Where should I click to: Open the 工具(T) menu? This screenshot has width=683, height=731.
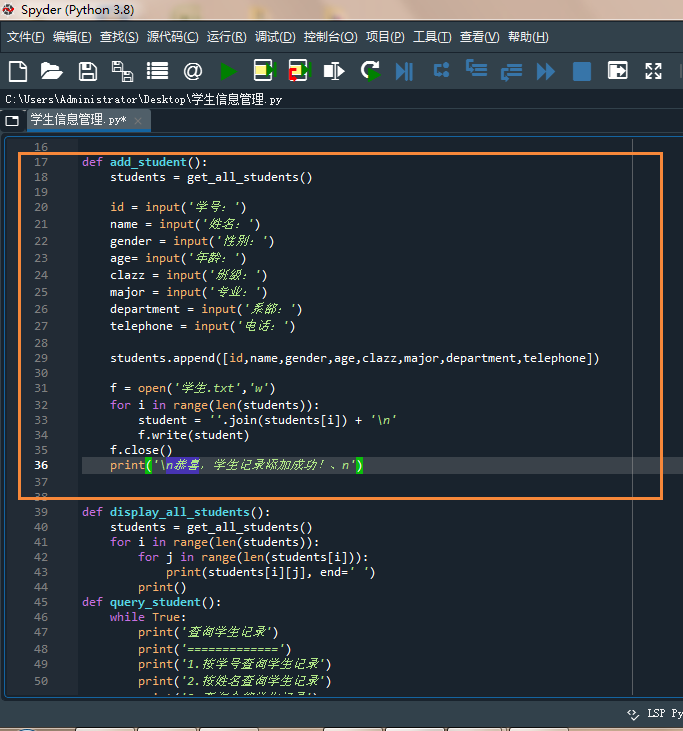click(432, 37)
